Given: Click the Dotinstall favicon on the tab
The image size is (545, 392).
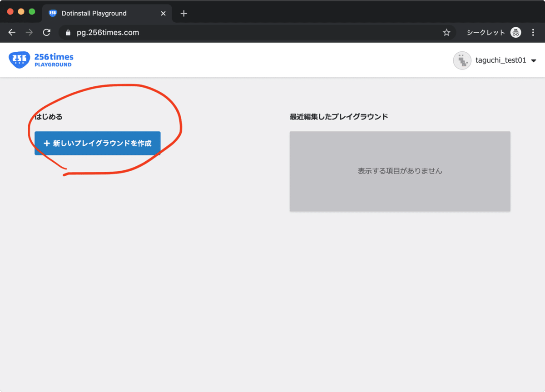Looking at the screenshot, I should coord(53,13).
